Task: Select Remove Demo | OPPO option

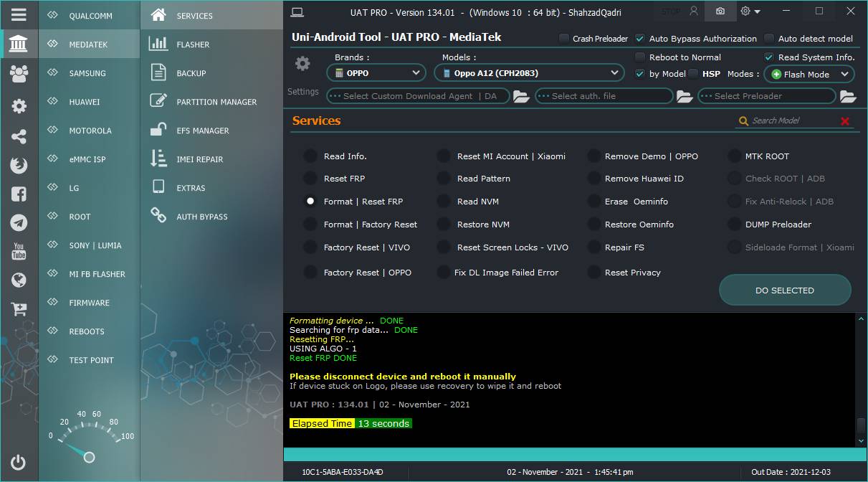Action: [593, 156]
